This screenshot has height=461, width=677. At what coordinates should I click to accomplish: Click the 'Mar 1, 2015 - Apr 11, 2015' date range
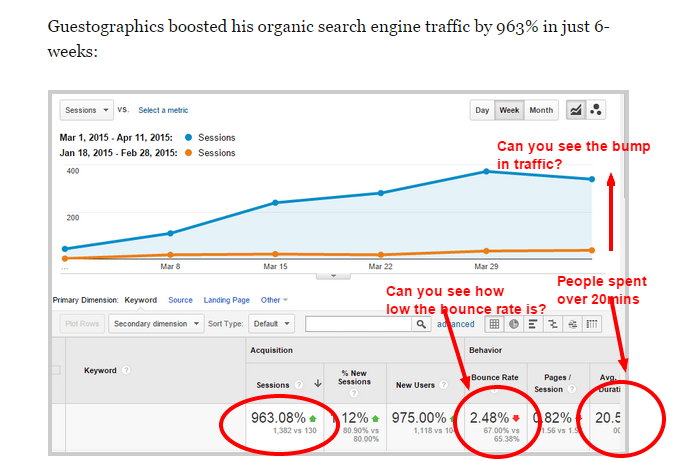(116, 138)
